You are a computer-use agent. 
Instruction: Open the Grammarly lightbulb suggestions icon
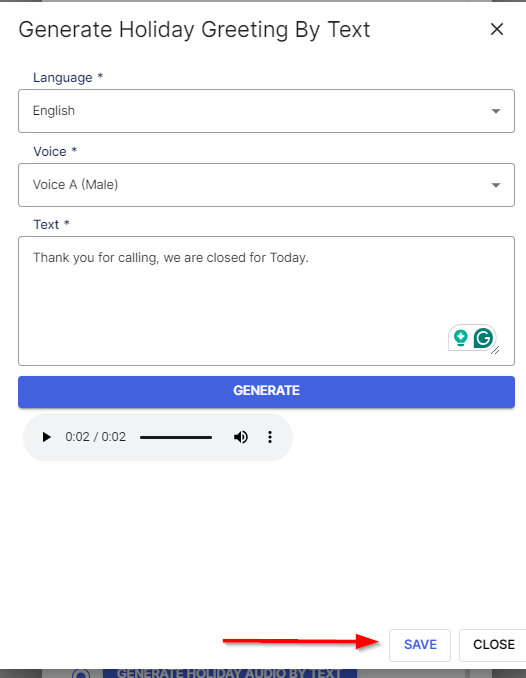(x=461, y=338)
